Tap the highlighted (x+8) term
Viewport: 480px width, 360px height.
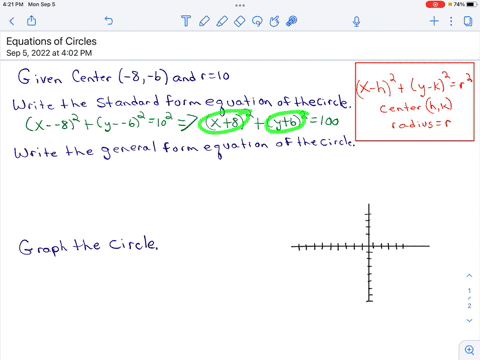click(x=224, y=123)
